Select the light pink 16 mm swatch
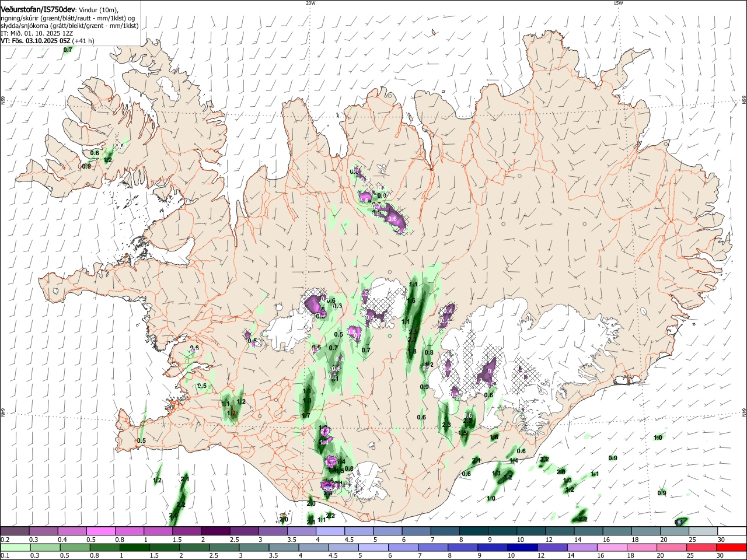This screenshot has width=747, height=560. coord(611,547)
